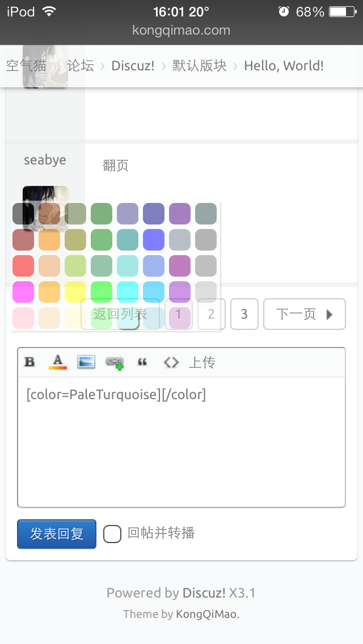363x644 pixels.
Task: Pick the bright yellow color swatch
Action: point(75,292)
